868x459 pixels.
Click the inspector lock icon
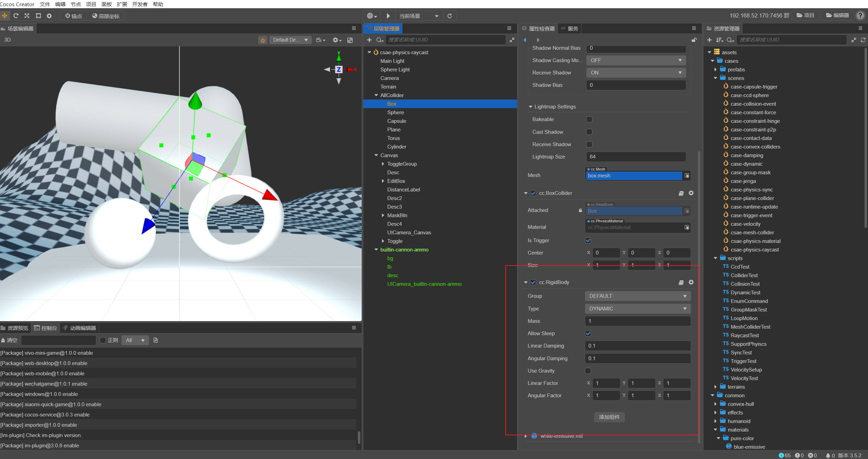694,40
